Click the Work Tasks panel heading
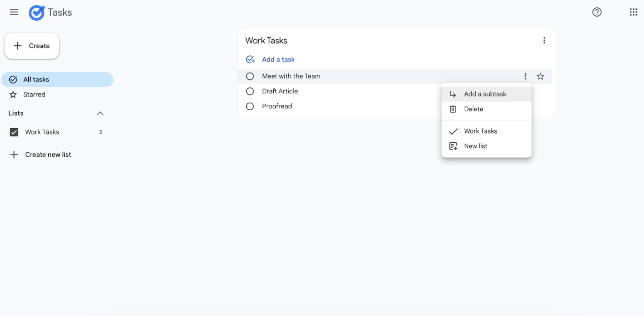Viewport: 644px width, 316px height. (266, 41)
